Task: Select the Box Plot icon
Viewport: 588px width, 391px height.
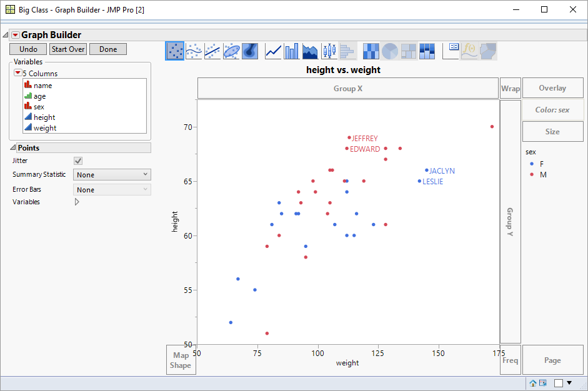Action: 329,51
